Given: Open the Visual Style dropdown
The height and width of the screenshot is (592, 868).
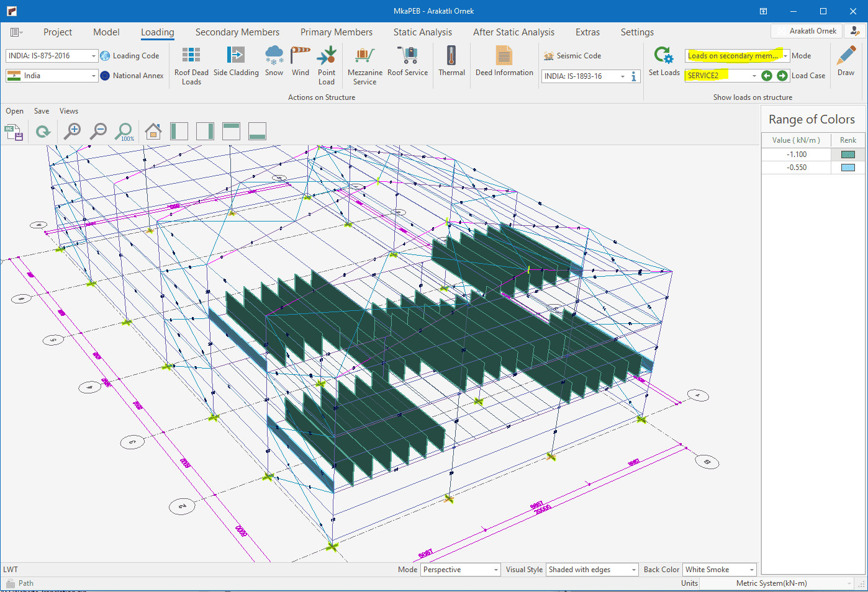Looking at the screenshot, I should 633,570.
